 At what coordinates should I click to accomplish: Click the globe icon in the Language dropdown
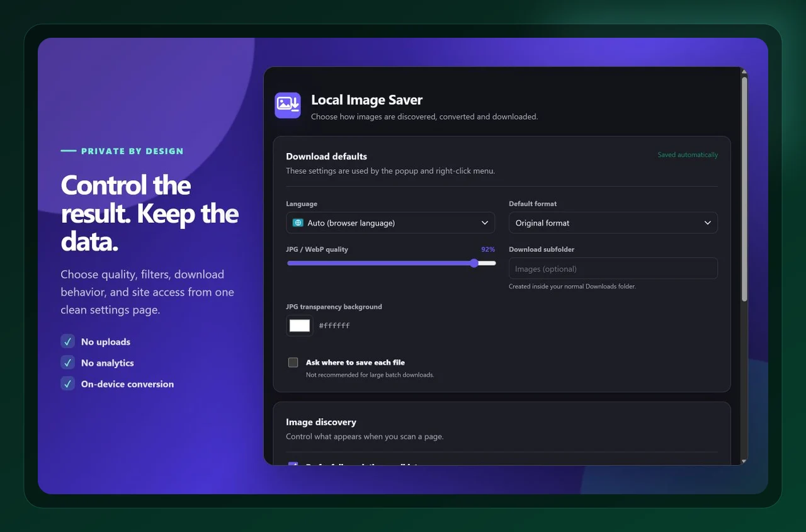(x=298, y=223)
